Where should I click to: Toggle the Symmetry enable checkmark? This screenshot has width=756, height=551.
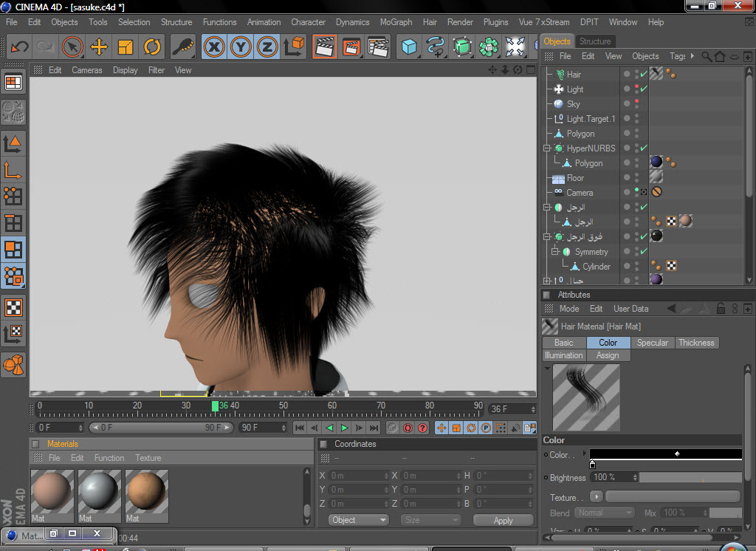tap(644, 251)
